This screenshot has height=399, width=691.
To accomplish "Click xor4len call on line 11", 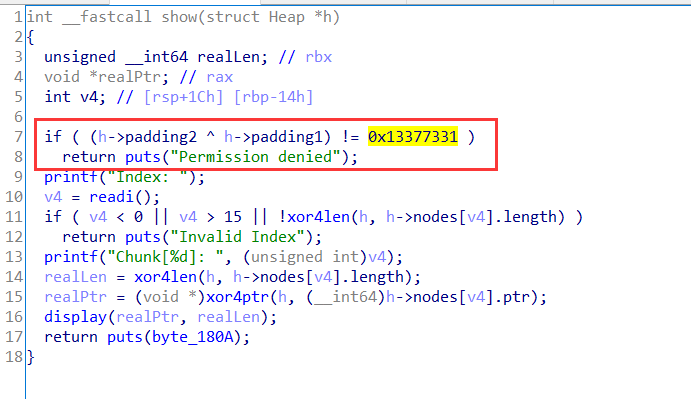I will (319, 217).
